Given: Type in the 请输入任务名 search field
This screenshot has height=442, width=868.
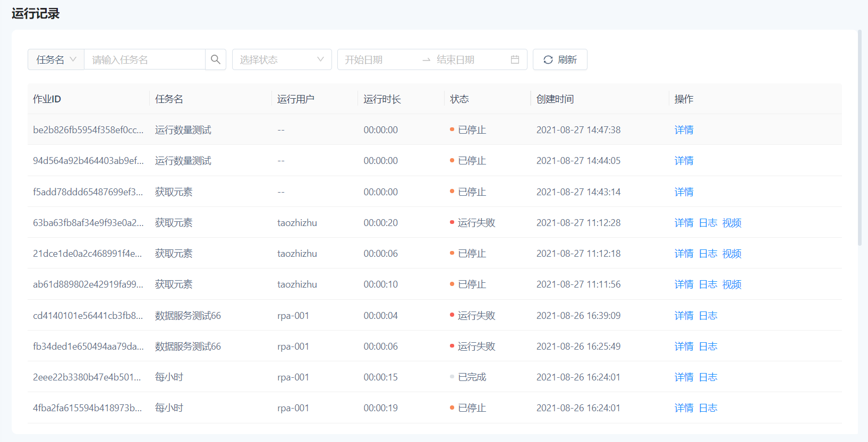Looking at the screenshot, I should click(x=144, y=59).
